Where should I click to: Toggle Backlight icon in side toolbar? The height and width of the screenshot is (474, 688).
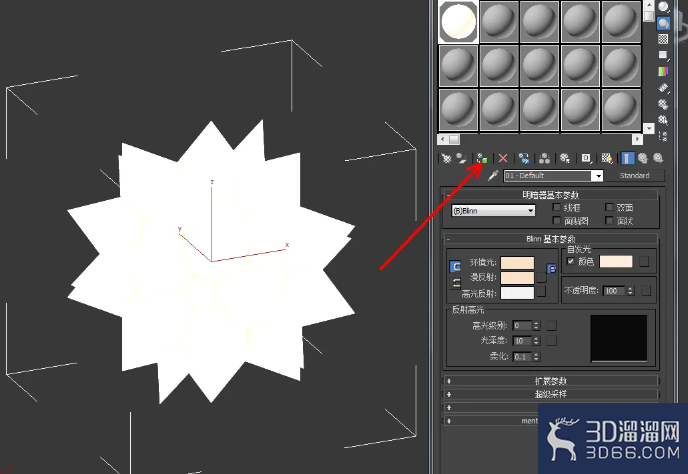coord(663,23)
